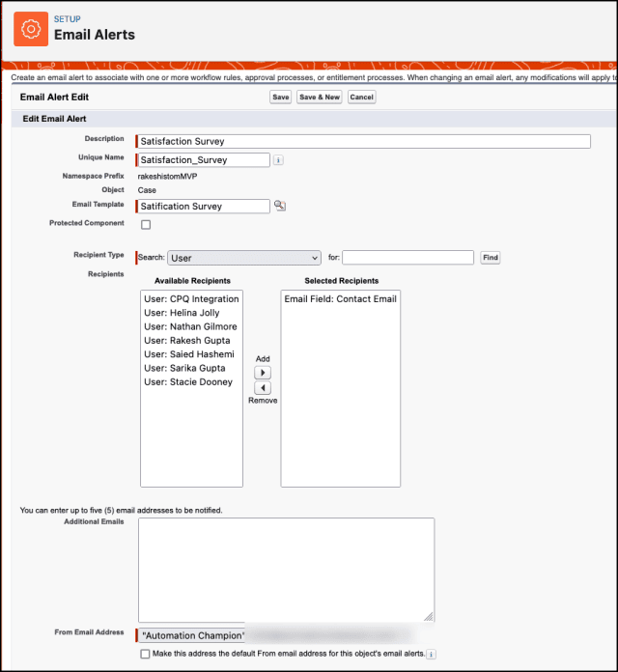Image resolution: width=618 pixels, height=672 pixels.
Task: Open Unique Name info tooltip icon
Action: (x=278, y=160)
